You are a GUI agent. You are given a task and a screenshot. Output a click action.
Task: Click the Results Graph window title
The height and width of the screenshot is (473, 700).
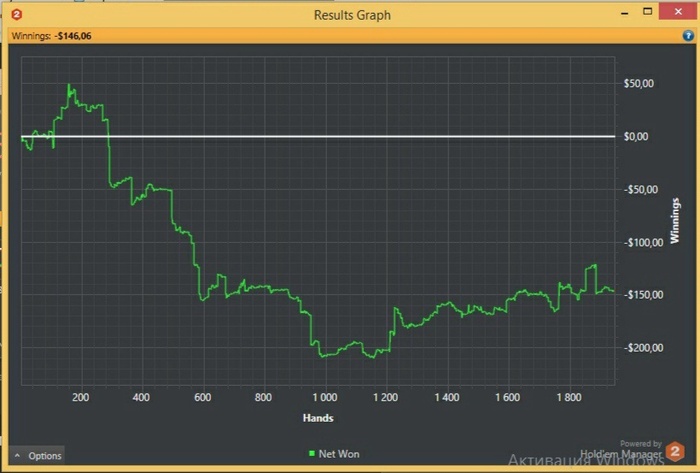click(x=352, y=15)
